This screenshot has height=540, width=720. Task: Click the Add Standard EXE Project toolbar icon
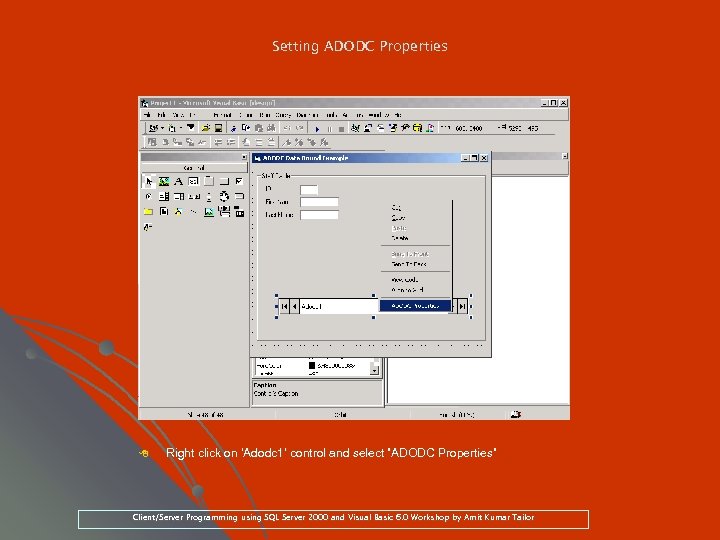tap(153, 128)
